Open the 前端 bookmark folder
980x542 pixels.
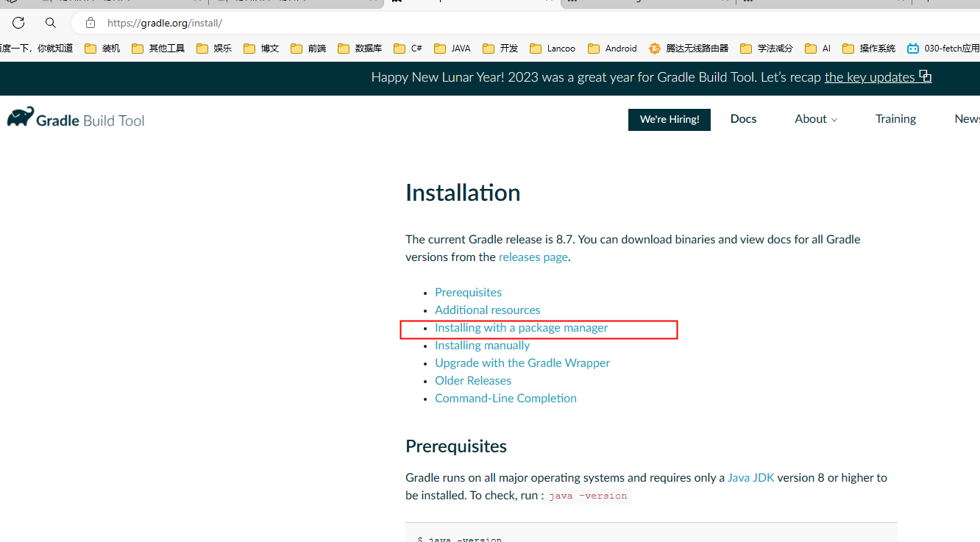[308, 49]
